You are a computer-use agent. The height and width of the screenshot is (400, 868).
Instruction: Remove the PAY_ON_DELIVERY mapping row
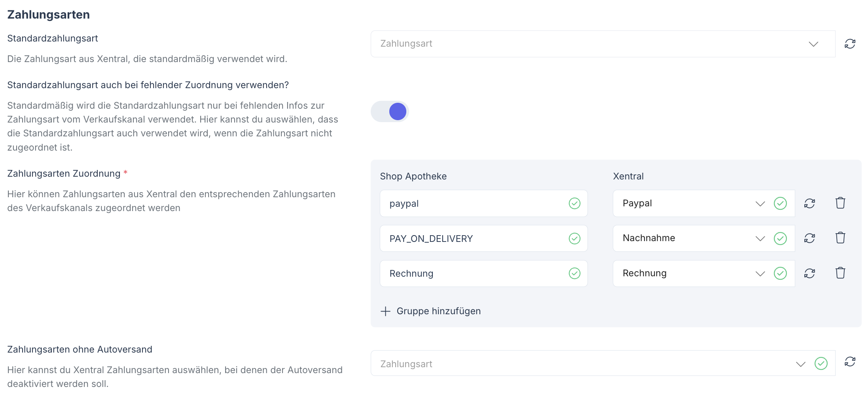tap(840, 238)
